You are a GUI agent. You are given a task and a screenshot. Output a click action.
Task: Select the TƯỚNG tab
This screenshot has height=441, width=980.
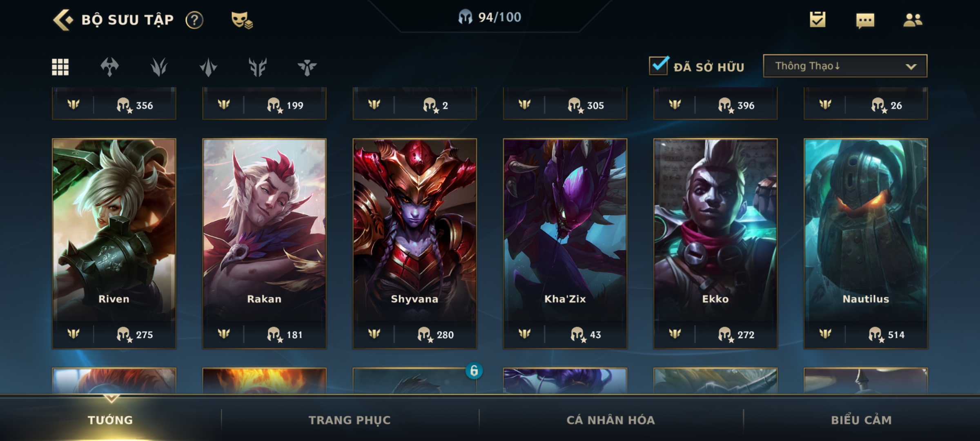click(x=110, y=420)
